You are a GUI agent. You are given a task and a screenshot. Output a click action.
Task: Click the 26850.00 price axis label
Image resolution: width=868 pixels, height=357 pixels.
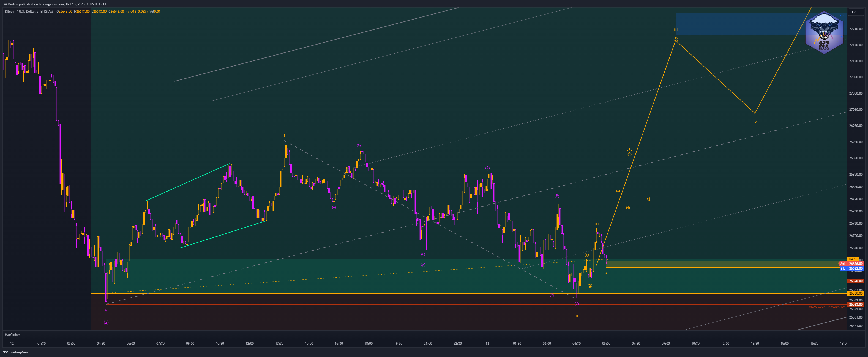(x=856, y=174)
